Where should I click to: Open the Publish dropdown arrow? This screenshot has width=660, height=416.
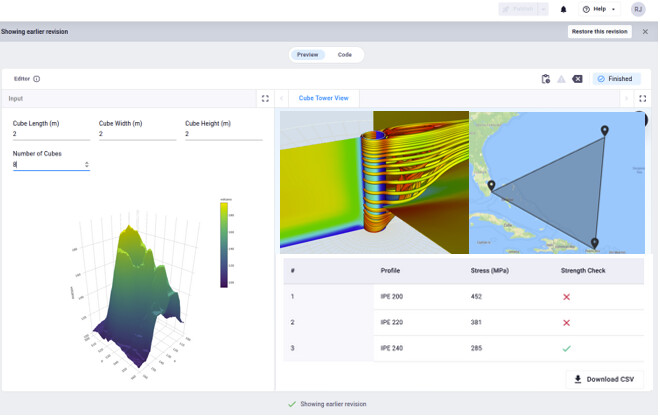[x=543, y=9]
